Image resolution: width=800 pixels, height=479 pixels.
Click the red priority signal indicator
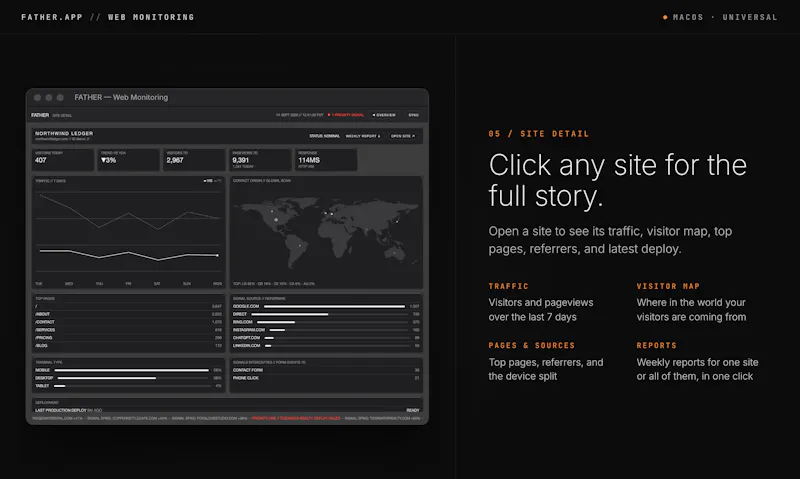[346, 115]
